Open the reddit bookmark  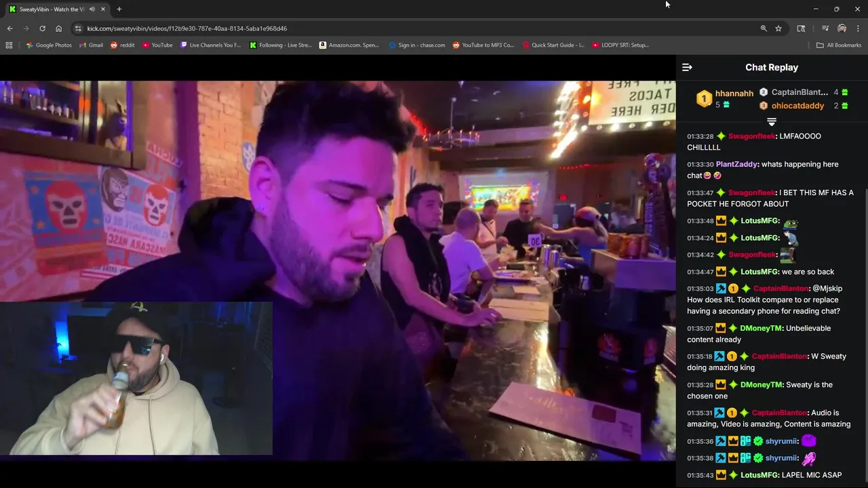point(122,45)
